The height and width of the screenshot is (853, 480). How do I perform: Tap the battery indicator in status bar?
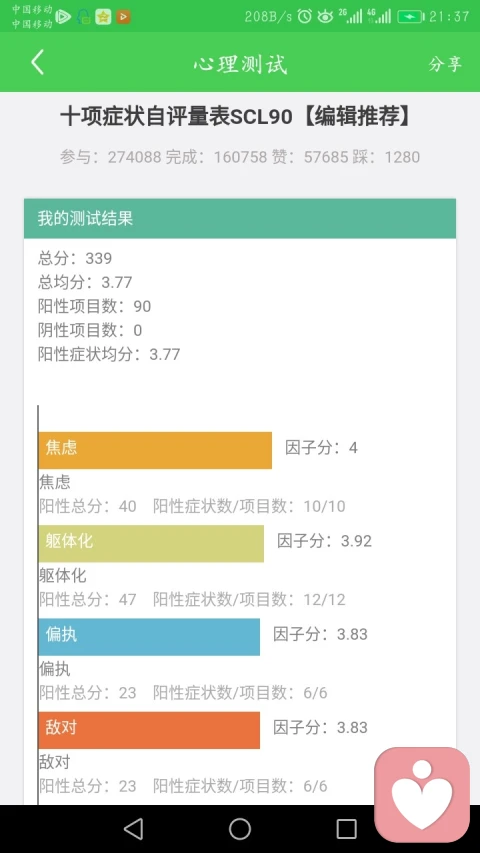tap(410, 17)
